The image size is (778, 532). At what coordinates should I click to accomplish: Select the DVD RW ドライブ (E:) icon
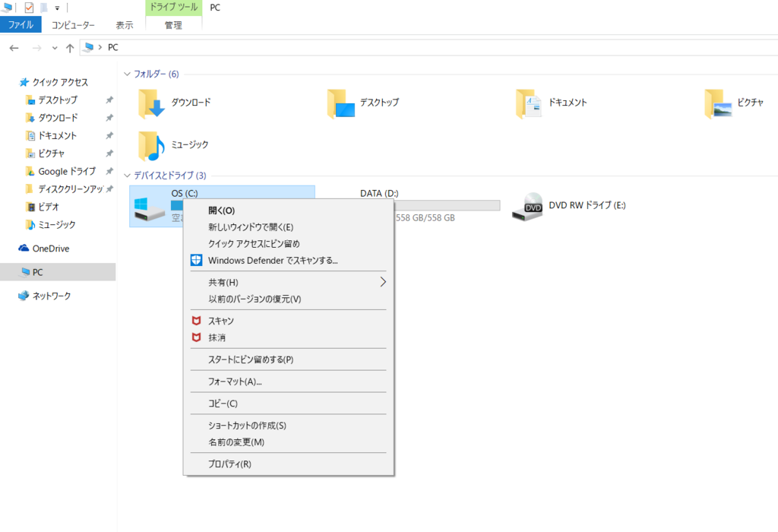click(528, 206)
